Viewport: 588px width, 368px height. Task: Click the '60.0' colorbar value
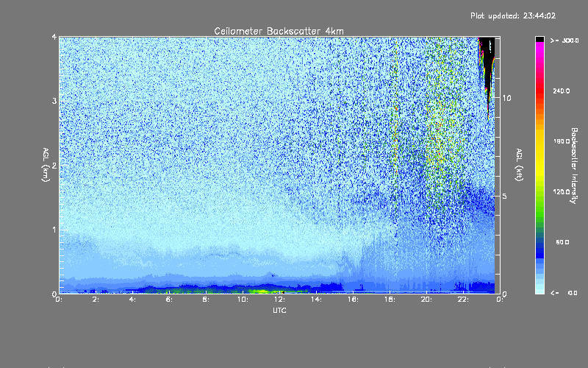point(562,242)
